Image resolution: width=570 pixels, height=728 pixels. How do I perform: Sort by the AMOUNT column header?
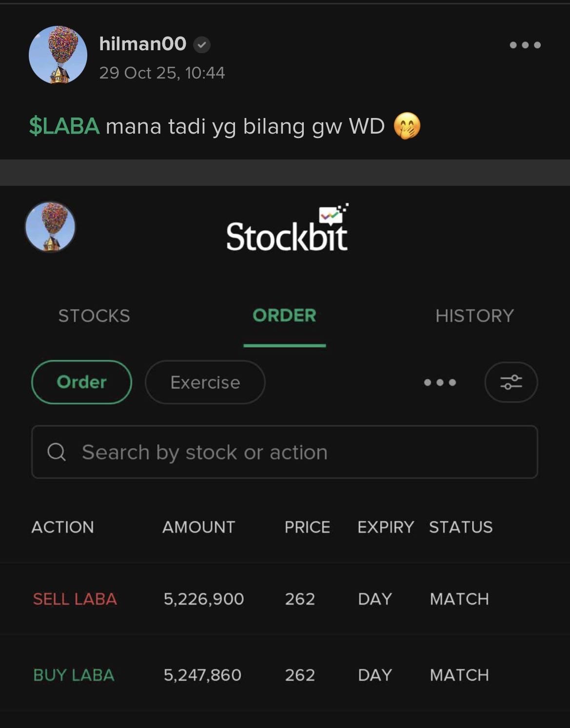(198, 527)
